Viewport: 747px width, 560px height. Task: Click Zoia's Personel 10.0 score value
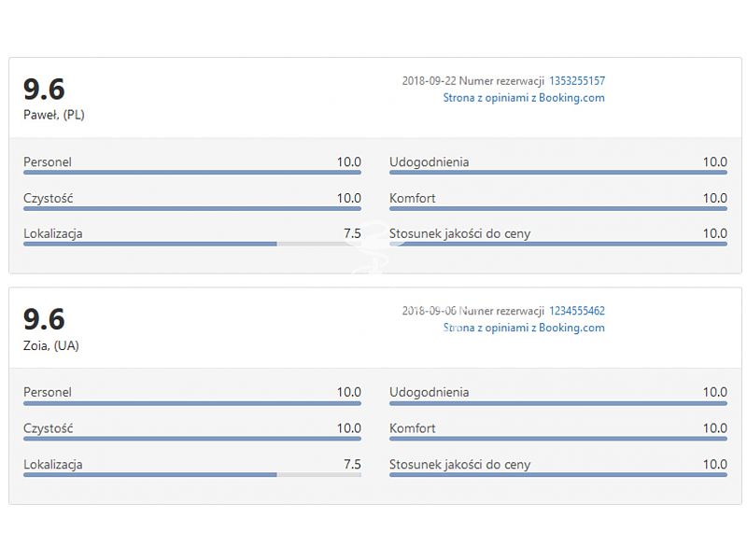pyautogui.click(x=348, y=392)
